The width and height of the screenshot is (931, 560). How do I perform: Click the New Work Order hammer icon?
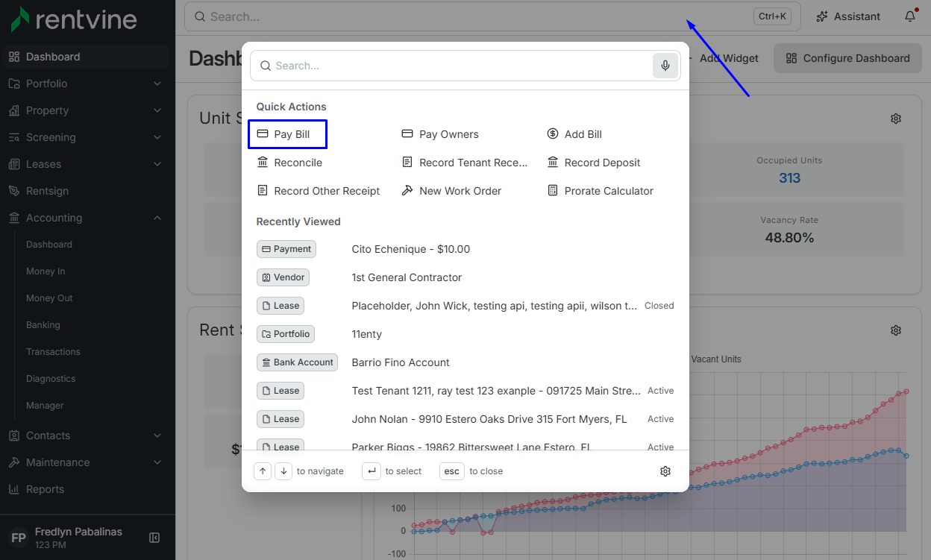click(x=407, y=191)
